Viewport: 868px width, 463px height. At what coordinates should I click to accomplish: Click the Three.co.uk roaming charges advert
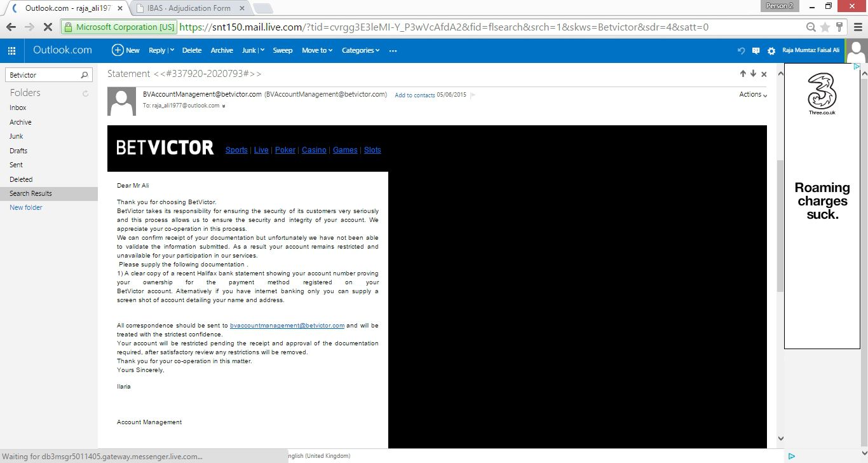coord(822,206)
